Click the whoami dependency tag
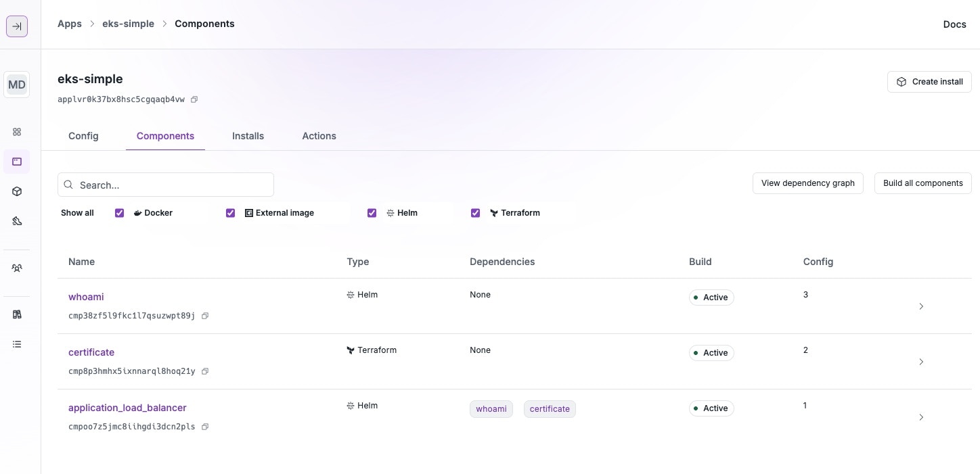980x474 pixels. pos(491,409)
